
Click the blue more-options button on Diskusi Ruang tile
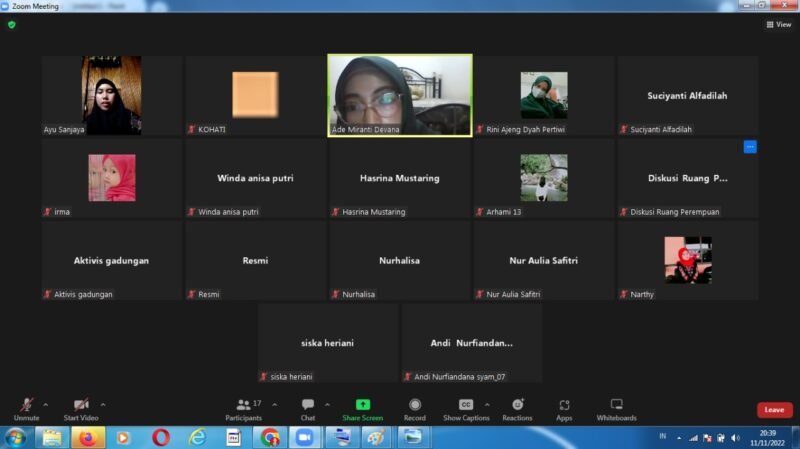point(750,147)
